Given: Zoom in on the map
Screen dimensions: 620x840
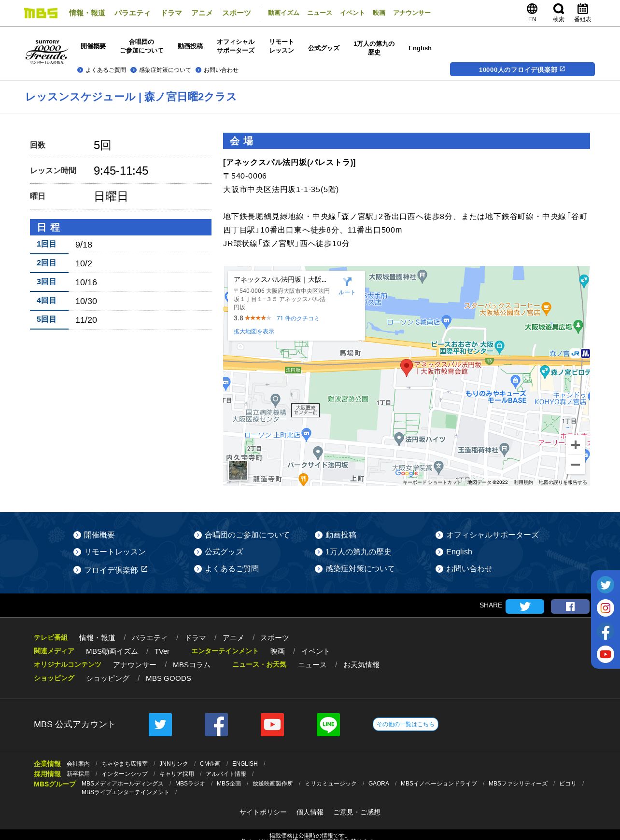Looking at the screenshot, I should point(576,445).
